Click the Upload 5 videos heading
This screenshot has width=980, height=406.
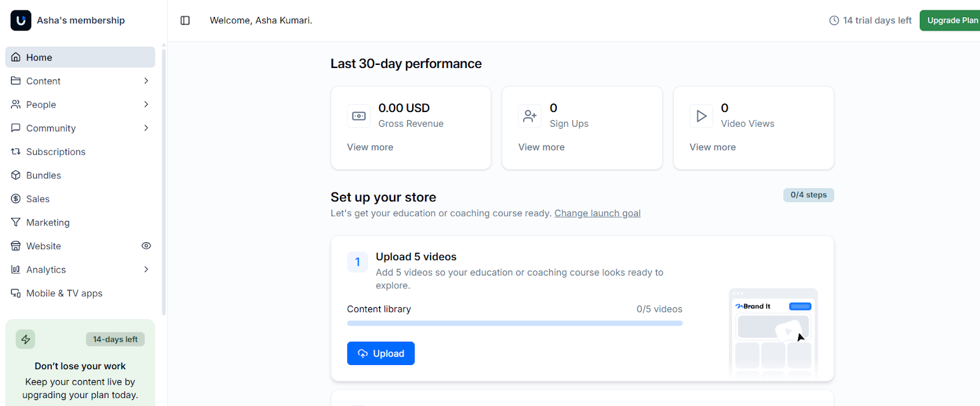click(416, 257)
